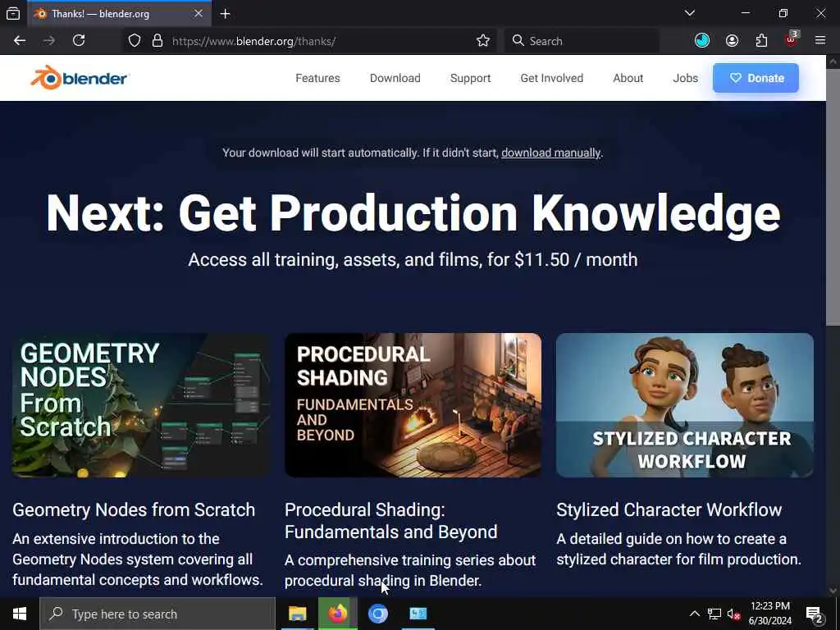This screenshot has height=630, width=840.
Task: Click the blue circular extension icon in toolbar
Action: click(702, 41)
